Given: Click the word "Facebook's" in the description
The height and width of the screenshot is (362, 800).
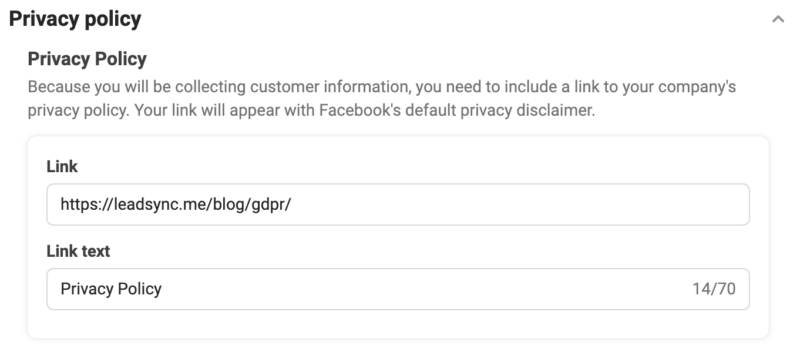Looking at the screenshot, I should (360, 110).
